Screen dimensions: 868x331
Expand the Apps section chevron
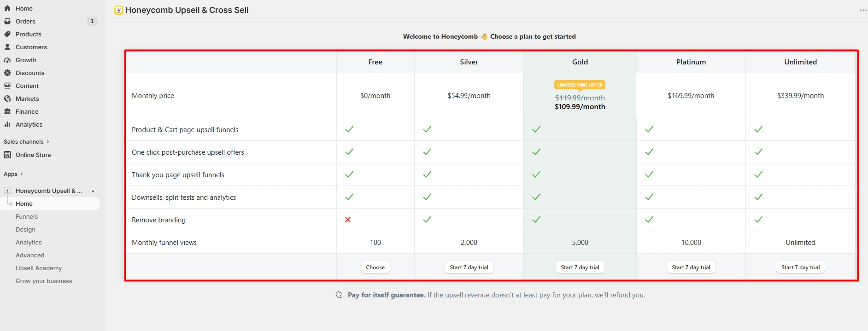tap(21, 174)
